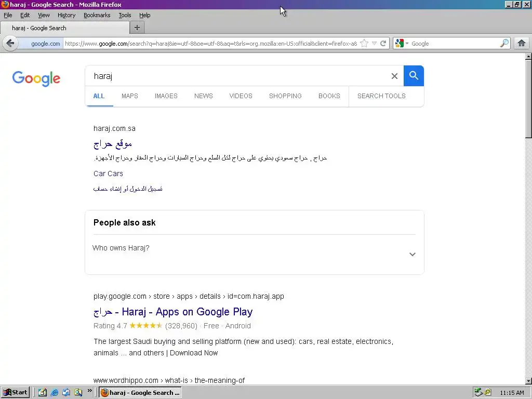Click the vertical scrollbar thumb

coord(528,99)
